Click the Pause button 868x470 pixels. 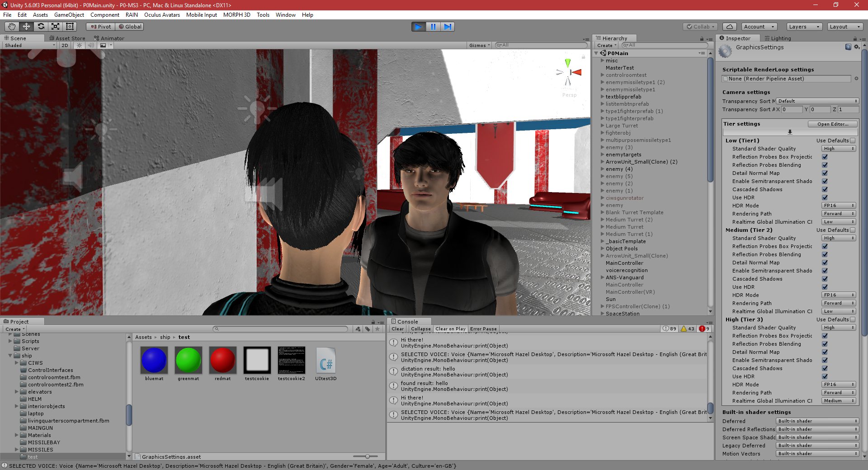433,27
